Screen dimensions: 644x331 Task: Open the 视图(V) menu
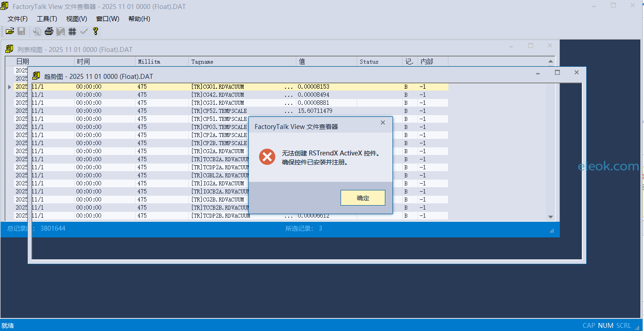click(77, 19)
